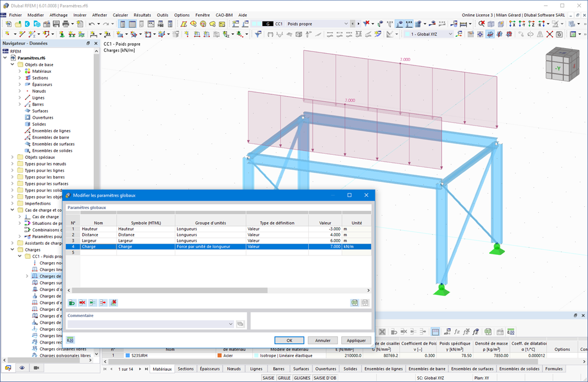Select Surfaces in the navigator tree

(40, 111)
